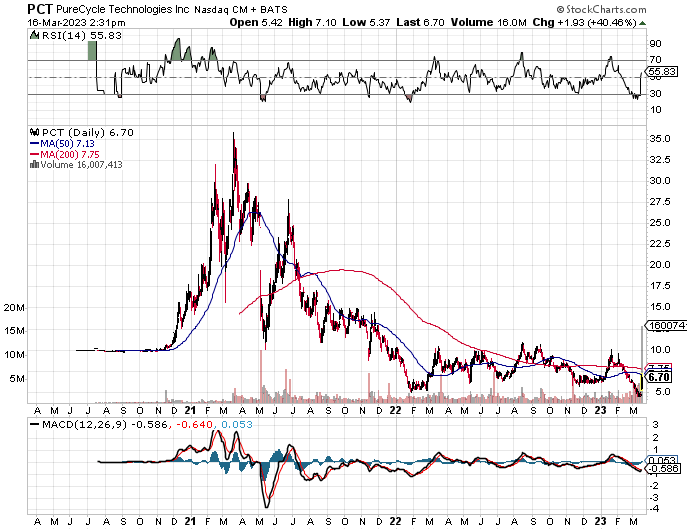The width and height of the screenshot is (687, 532).
Task: Click the 70 overbought level label
Action: pos(655,60)
